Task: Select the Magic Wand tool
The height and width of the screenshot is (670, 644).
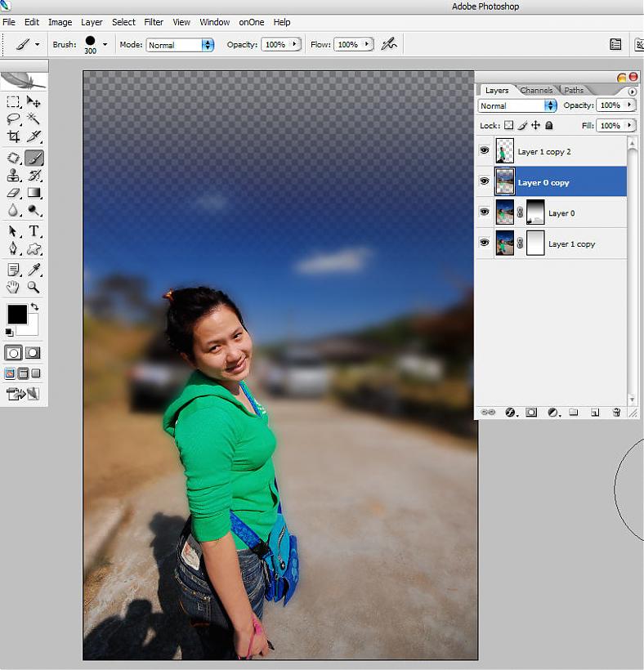Action: coord(34,118)
